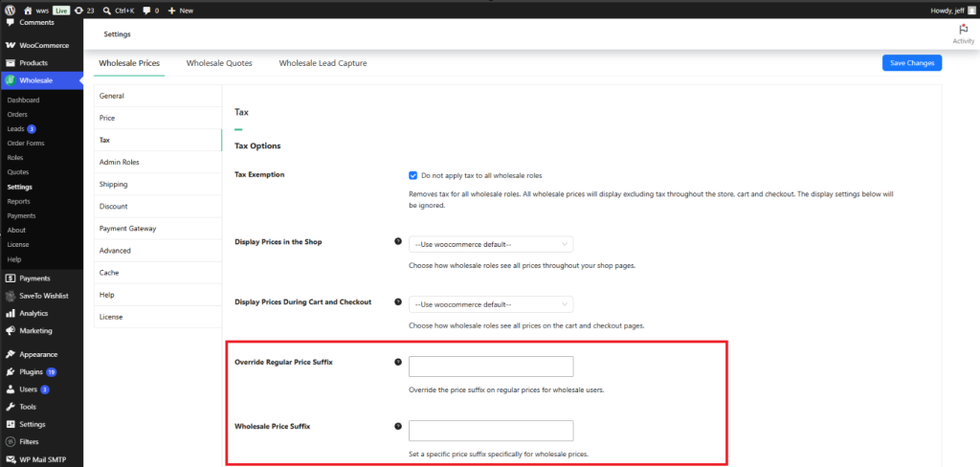Select General settings section
The width and height of the screenshot is (980, 467).
pos(158,96)
